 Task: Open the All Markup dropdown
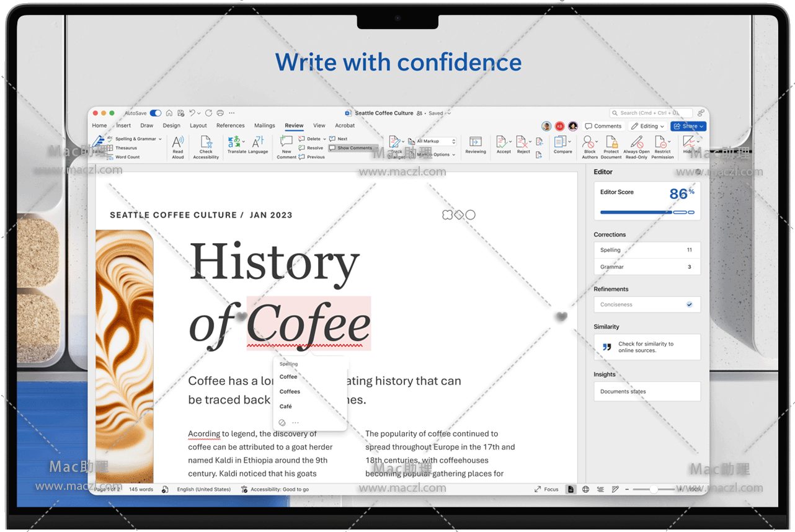436,141
